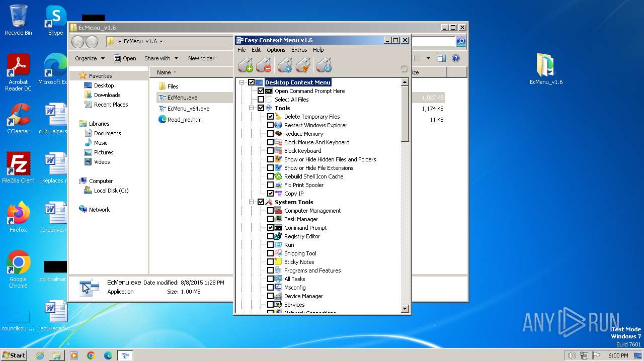Select the Device Manager icon in list

(278, 296)
